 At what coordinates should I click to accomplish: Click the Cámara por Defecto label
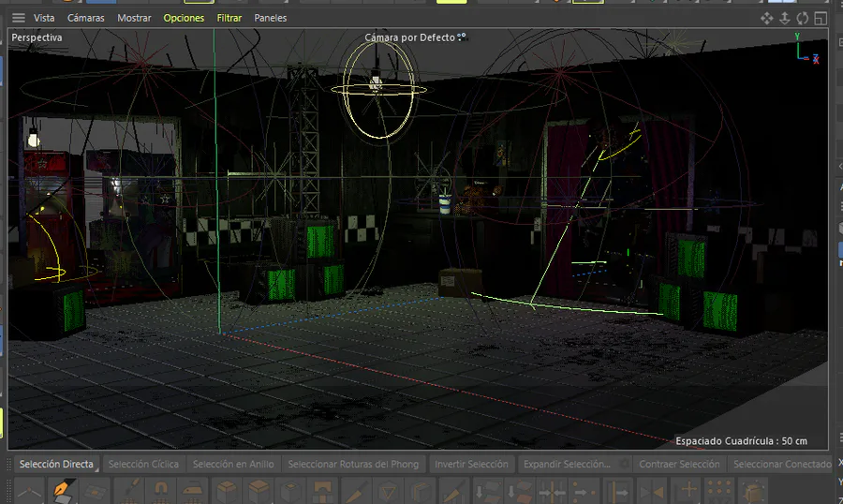[x=409, y=37]
